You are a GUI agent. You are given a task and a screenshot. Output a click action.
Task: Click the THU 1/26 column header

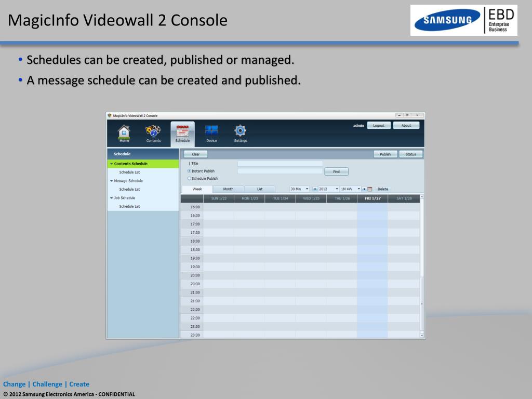(342, 198)
